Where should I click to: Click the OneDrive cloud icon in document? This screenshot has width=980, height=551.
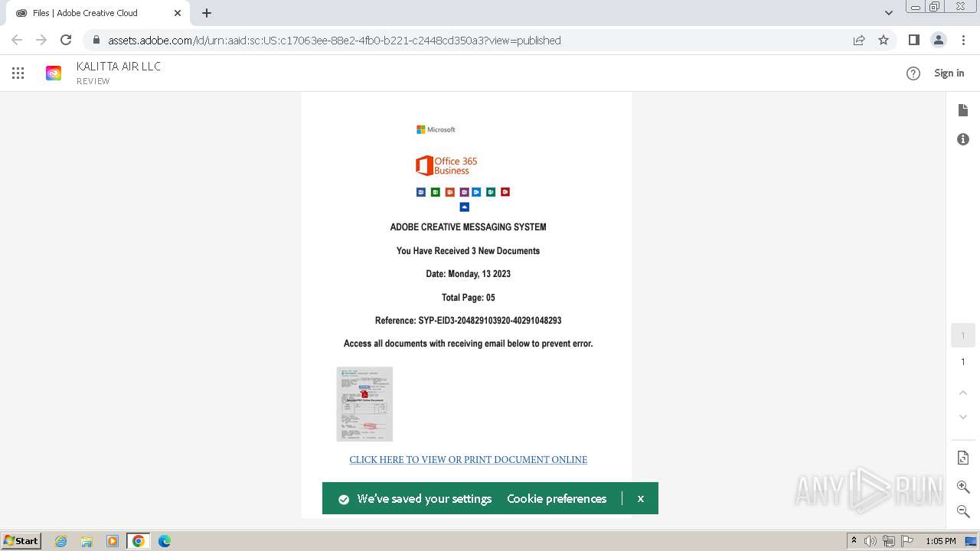[464, 207]
